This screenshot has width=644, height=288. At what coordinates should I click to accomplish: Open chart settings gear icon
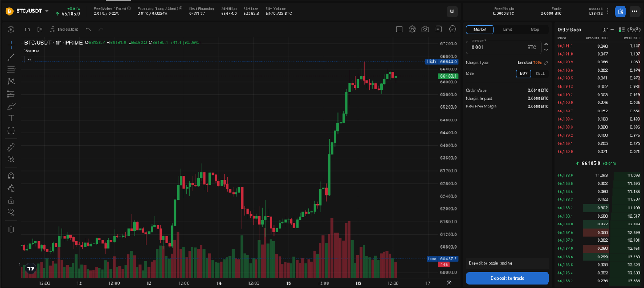[412, 30]
